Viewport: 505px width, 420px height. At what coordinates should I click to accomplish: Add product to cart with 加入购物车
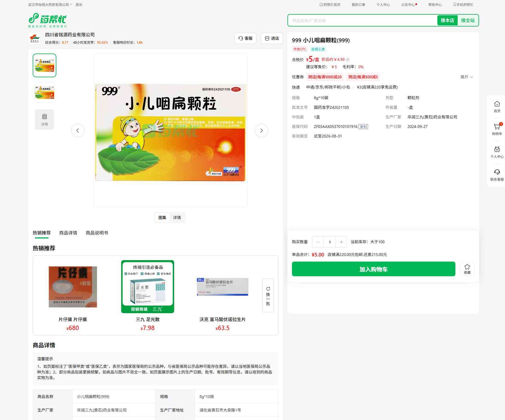[x=373, y=269]
